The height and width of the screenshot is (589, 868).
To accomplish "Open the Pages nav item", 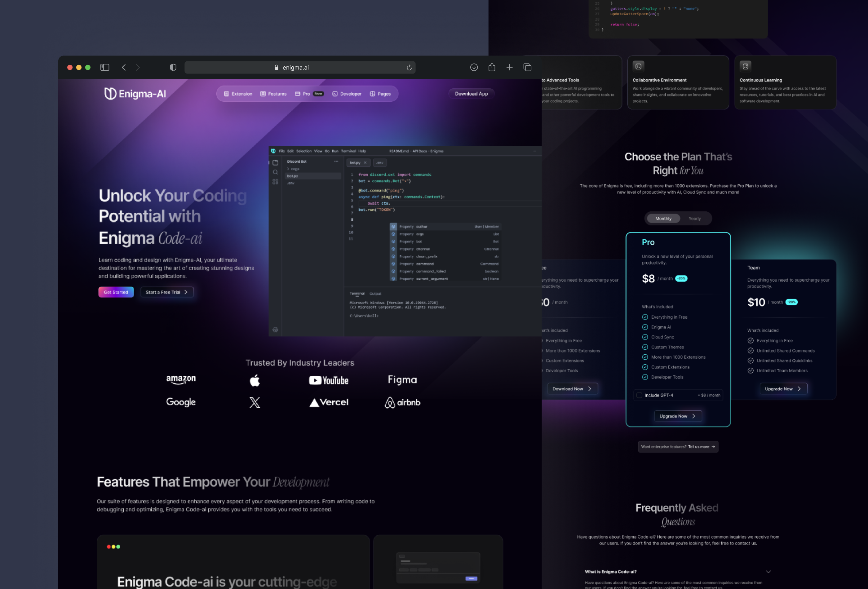I will tap(380, 94).
